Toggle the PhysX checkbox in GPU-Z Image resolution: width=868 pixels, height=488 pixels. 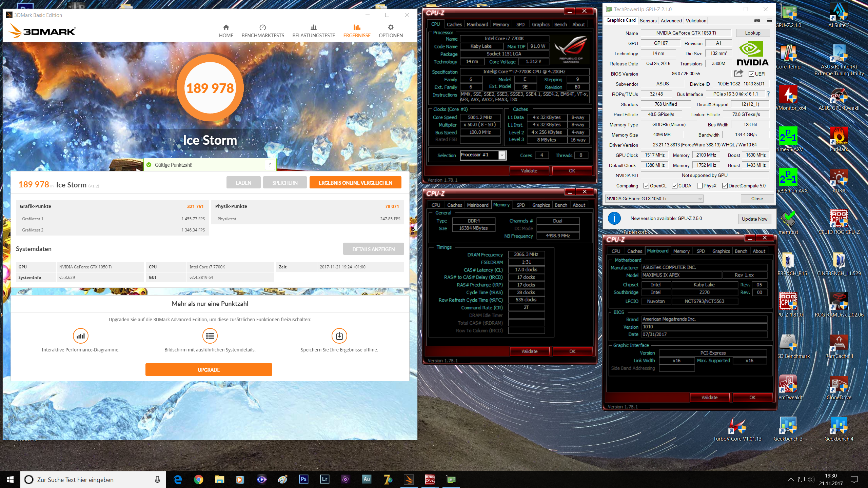[700, 186]
